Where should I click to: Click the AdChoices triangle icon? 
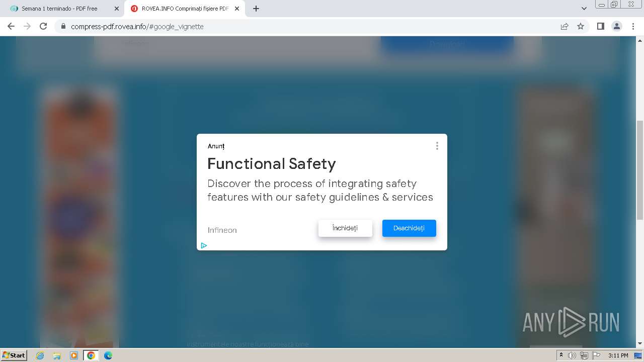[x=204, y=245]
